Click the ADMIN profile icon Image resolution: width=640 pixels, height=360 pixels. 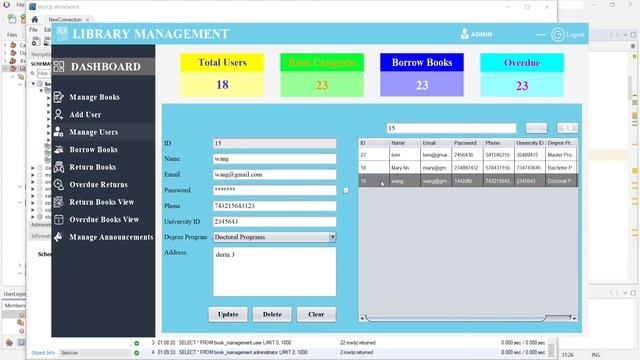tap(464, 34)
